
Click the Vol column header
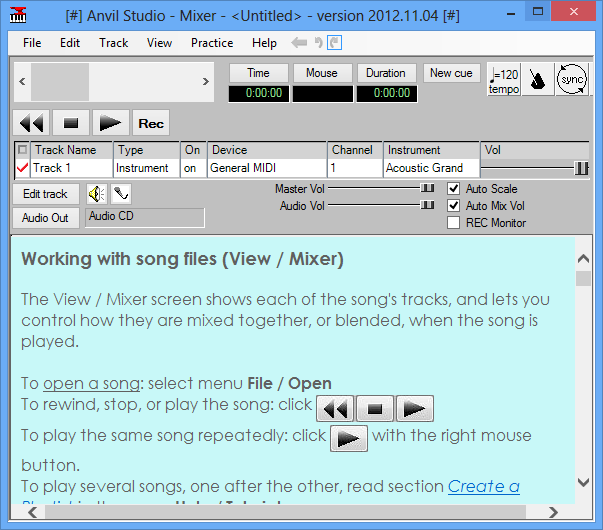point(535,150)
